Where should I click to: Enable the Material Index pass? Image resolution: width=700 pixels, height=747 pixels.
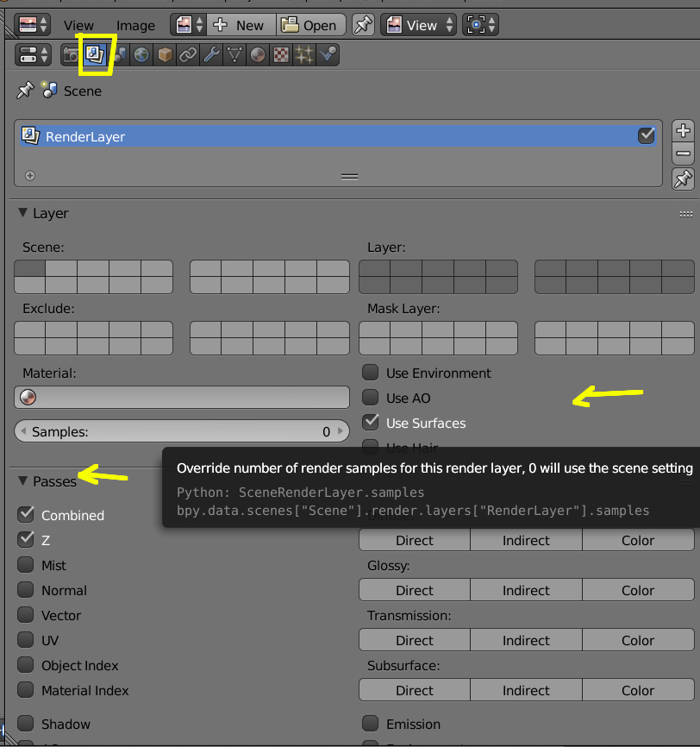[26, 690]
